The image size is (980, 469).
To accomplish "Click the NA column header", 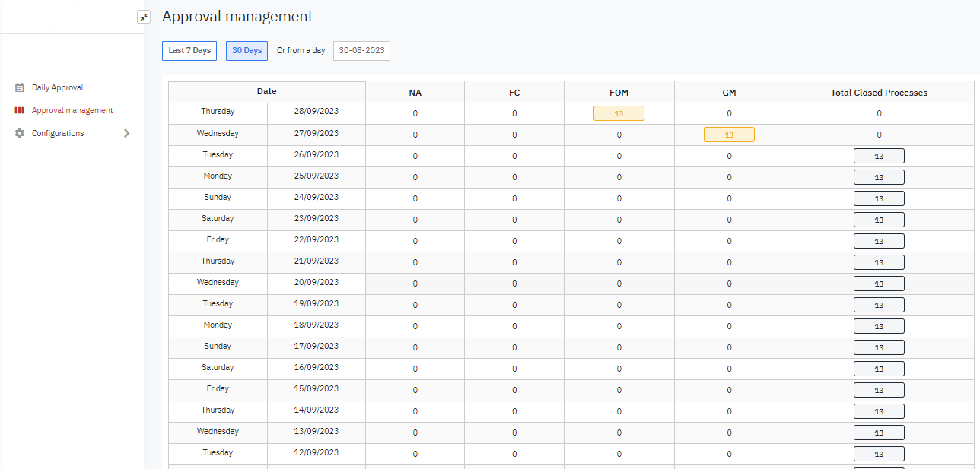I will [415, 92].
